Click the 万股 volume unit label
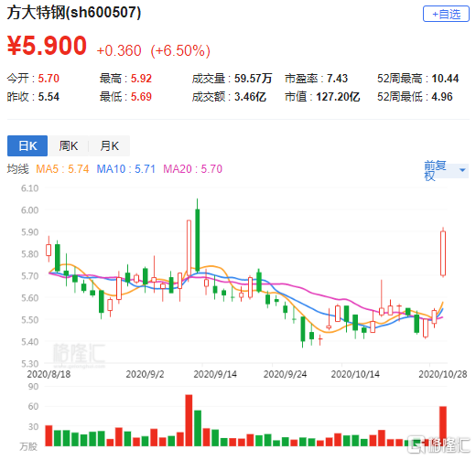Viewport: 476px width, 460px height. click(28, 446)
